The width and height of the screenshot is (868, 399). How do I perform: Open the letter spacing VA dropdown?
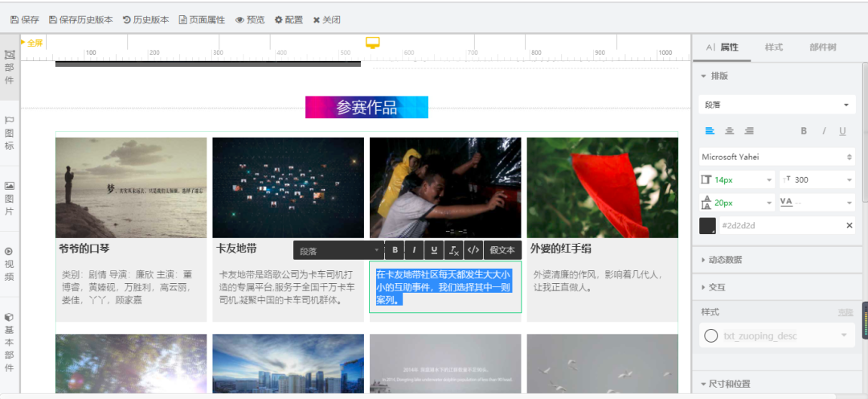point(817,203)
